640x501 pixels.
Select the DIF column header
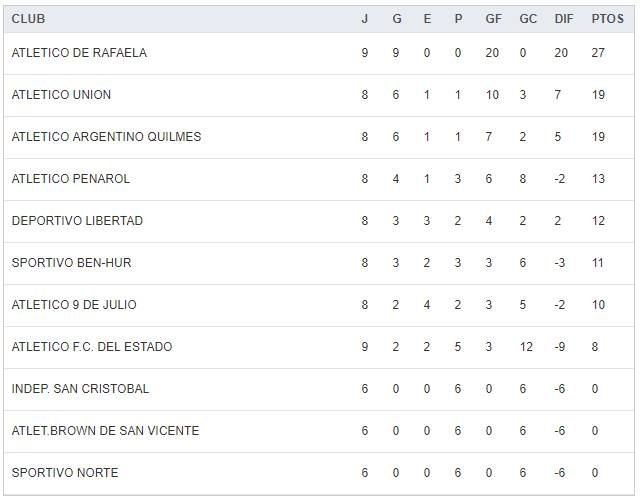pyautogui.click(x=563, y=19)
